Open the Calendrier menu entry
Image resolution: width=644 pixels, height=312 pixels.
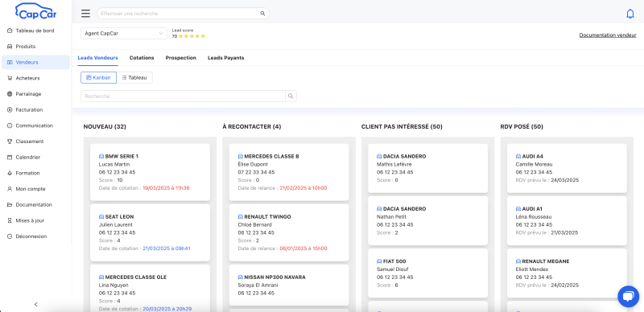click(x=35, y=158)
